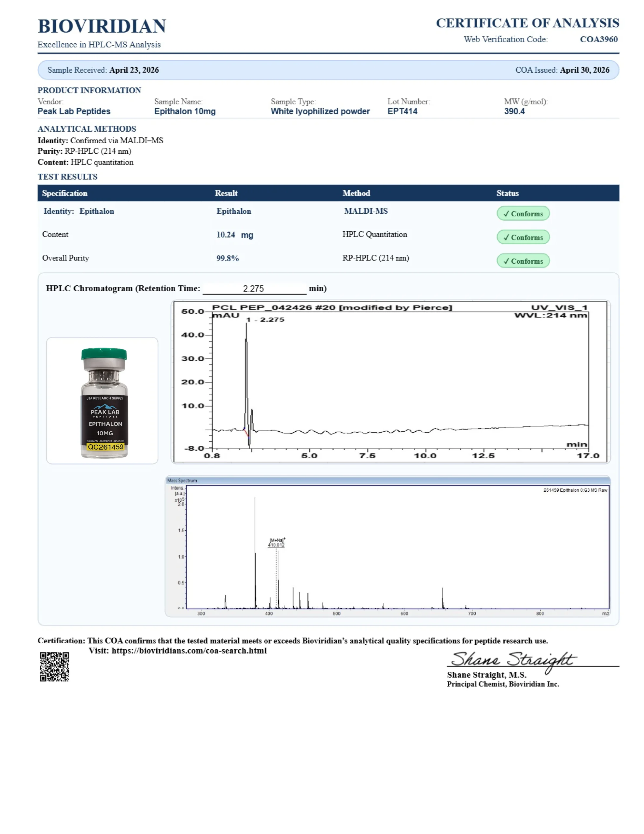Select the lot number EPT414

click(402, 111)
